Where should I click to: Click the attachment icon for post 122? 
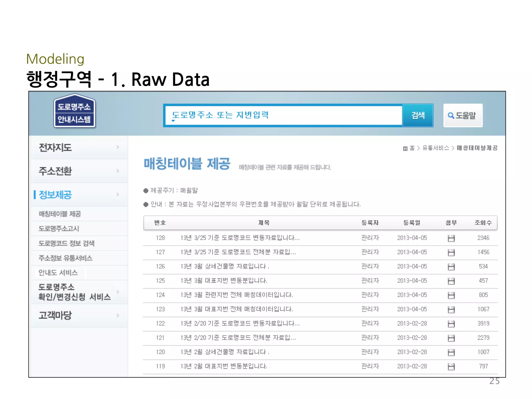click(451, 324)
